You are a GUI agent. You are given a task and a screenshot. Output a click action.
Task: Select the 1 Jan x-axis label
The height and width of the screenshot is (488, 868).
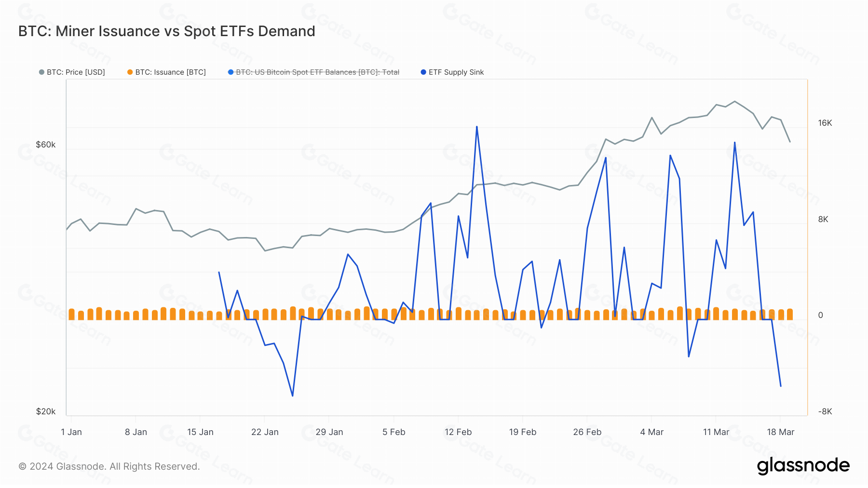[71, 432]
